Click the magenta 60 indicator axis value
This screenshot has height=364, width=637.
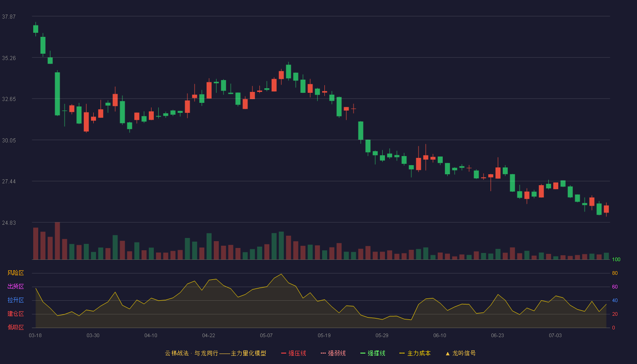615,287
